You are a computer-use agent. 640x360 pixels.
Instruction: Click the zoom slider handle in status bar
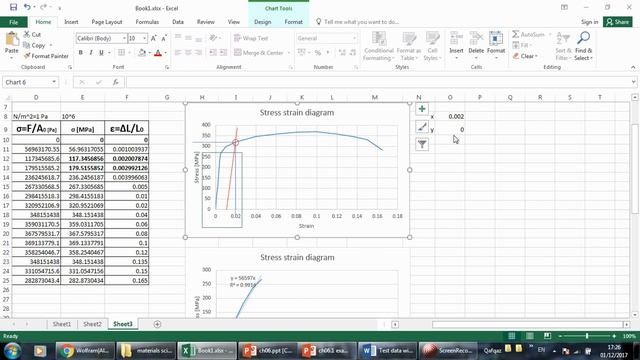pos(587,336)
